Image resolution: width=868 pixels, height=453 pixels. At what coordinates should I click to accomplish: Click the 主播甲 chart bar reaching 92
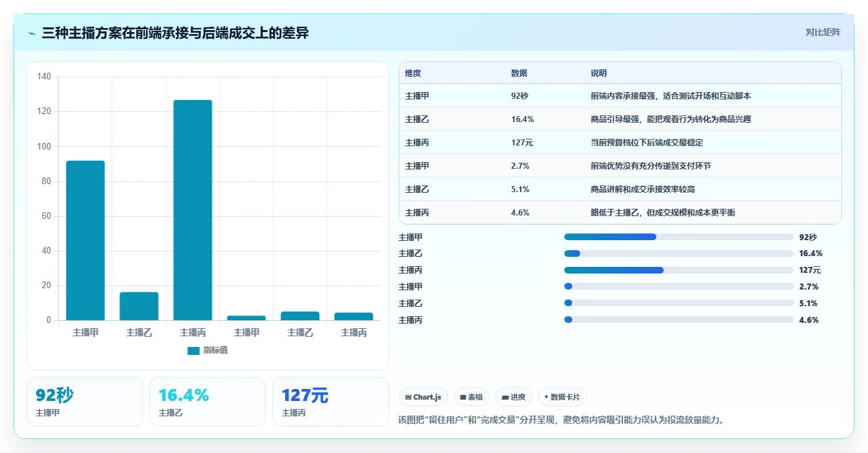[x=85, y=240]
